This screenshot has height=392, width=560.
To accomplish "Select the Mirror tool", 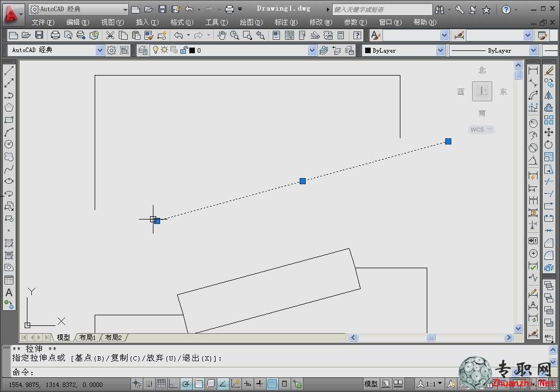I will 549,95.
